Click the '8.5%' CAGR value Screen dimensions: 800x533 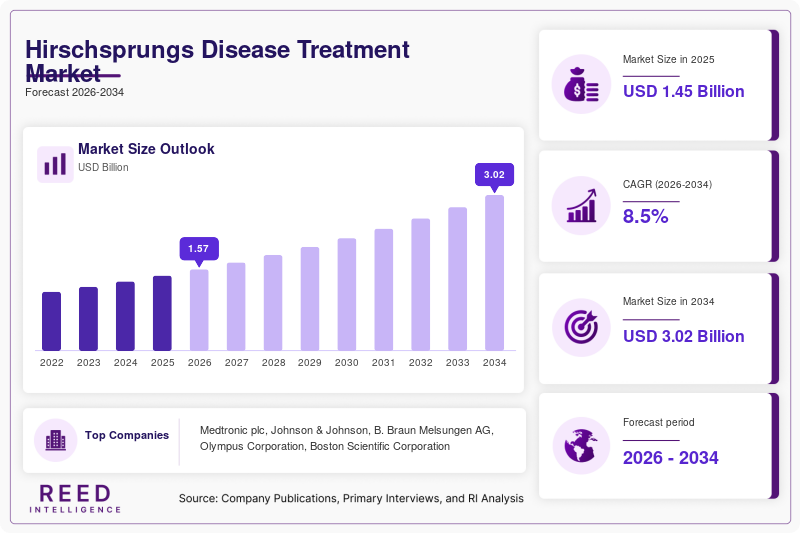pyautogui.click(x=645, y=216)
